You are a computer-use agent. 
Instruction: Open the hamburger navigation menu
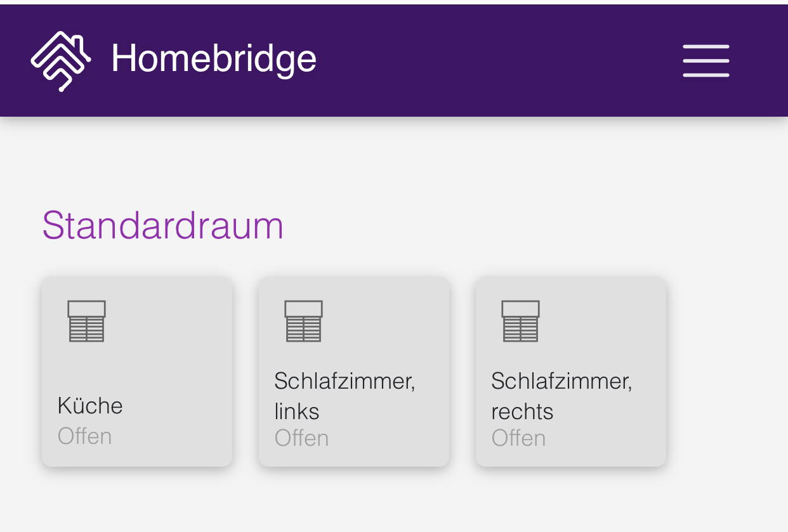tap(706, 61)
